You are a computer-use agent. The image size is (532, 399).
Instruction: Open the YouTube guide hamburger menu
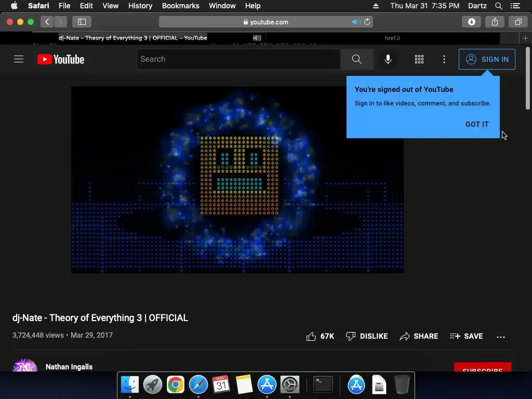[19, 59]
